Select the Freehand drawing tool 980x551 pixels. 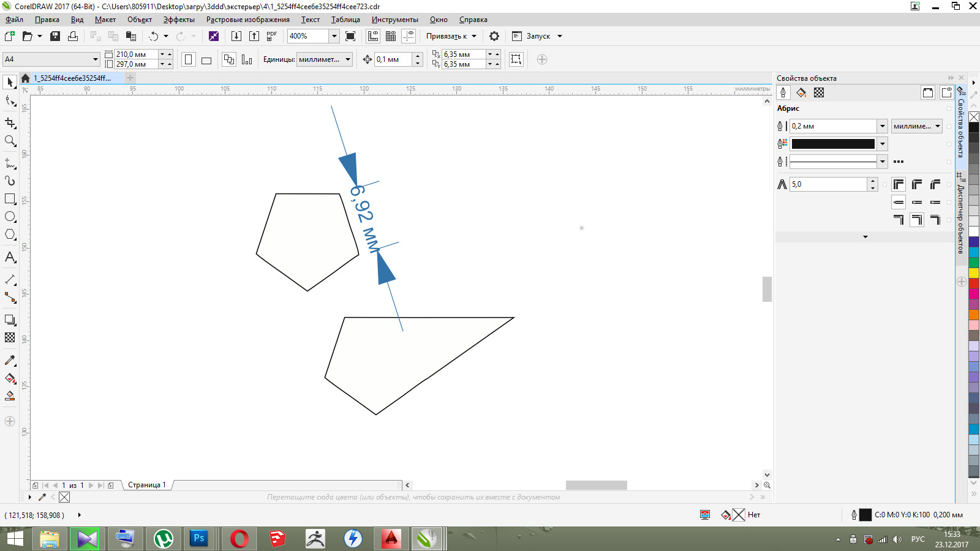[x=10, y=163]
